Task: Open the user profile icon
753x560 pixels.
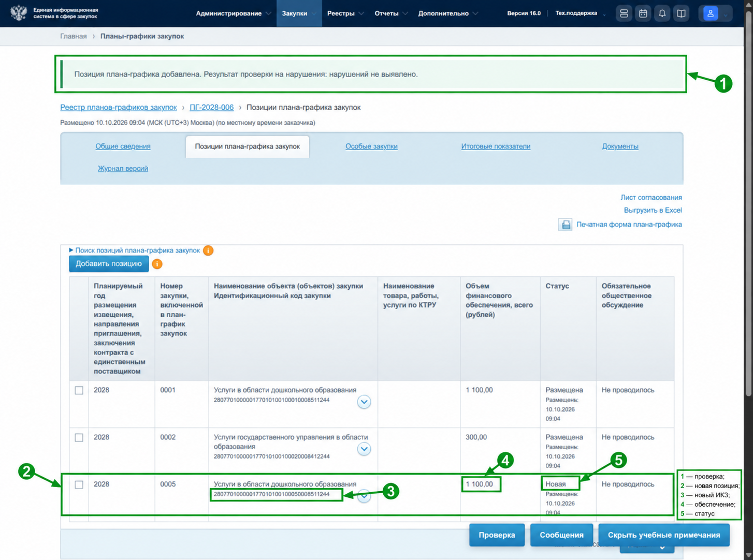Action: (711, 13)
